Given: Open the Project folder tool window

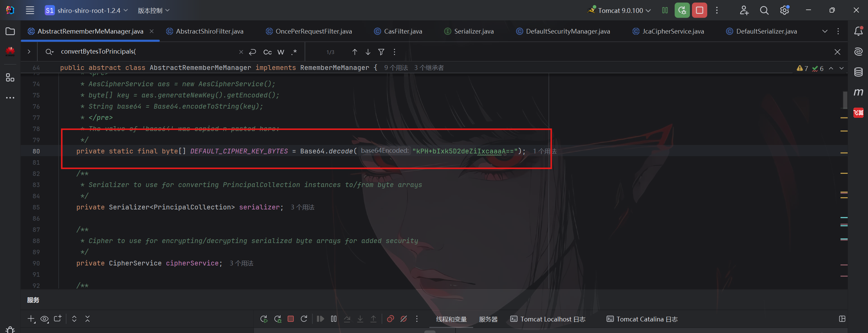Looking at the screenshot, I should click(x=10, y=31).
